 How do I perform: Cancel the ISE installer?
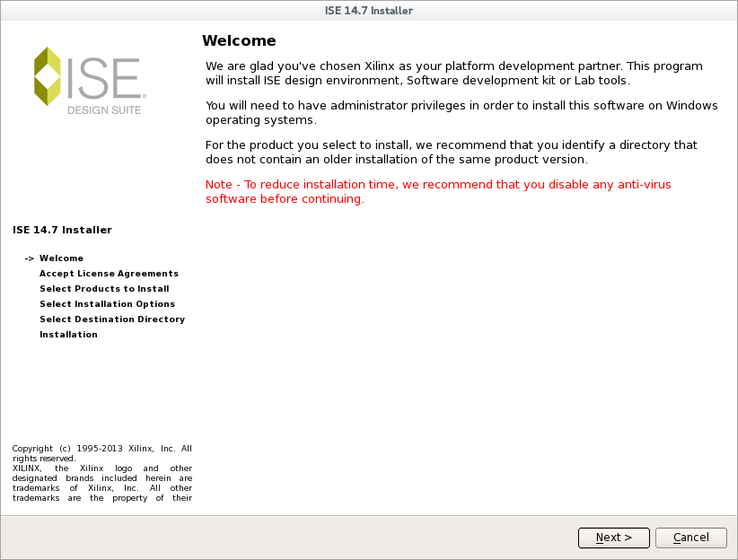click(691, 538)
